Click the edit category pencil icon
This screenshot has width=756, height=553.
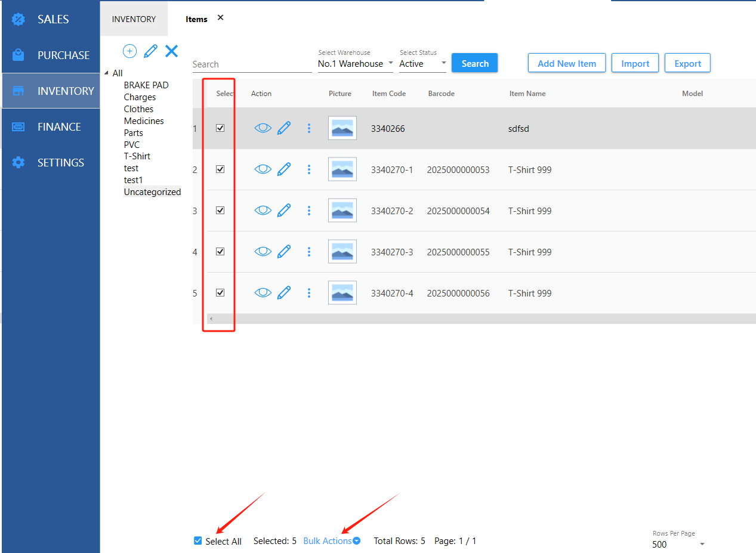tap(150, 51)
